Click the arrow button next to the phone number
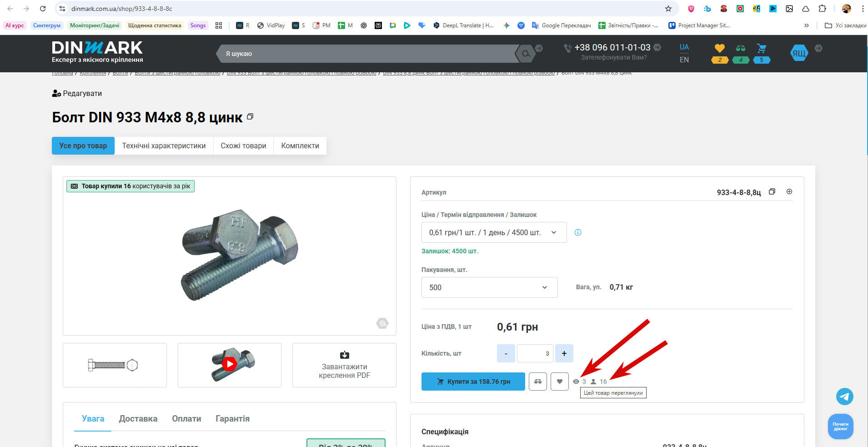Screen dimensions: 868x447 [x=657, y=47]
